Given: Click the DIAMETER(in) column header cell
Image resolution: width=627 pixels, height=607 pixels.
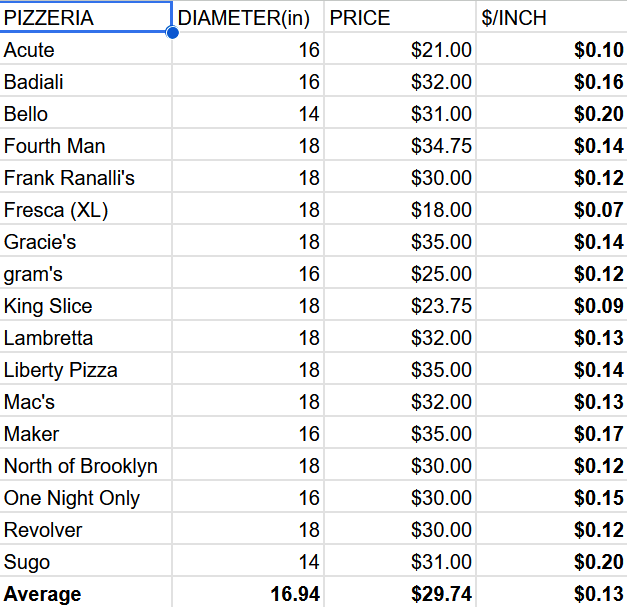Looking at the screenshot, I should (x=248, y=18).
